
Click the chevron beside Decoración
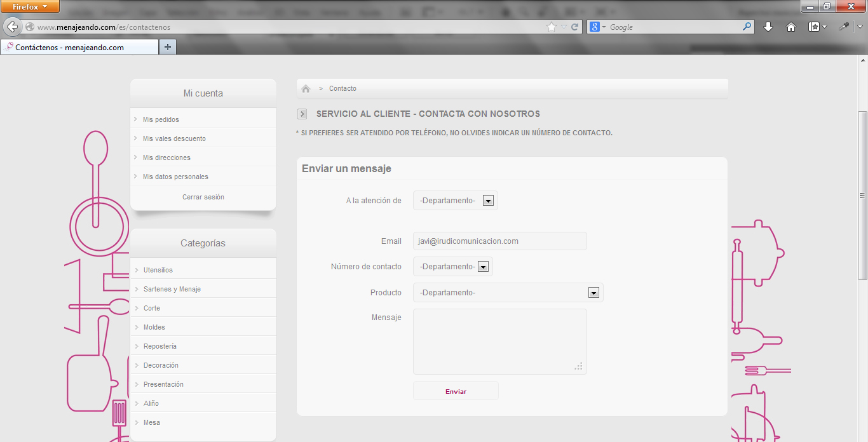[136, 365]
